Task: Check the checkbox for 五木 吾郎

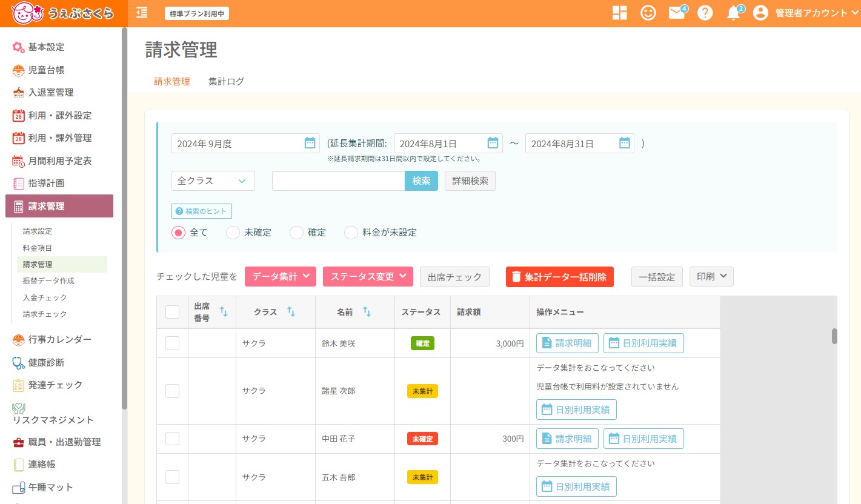Action: [172, 477]
